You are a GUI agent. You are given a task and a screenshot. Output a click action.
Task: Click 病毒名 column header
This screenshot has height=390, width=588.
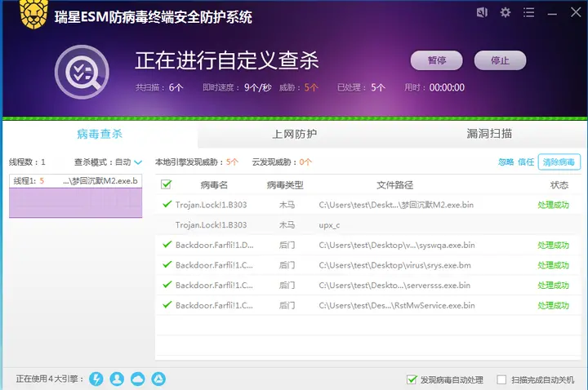[x=214, y=184]
